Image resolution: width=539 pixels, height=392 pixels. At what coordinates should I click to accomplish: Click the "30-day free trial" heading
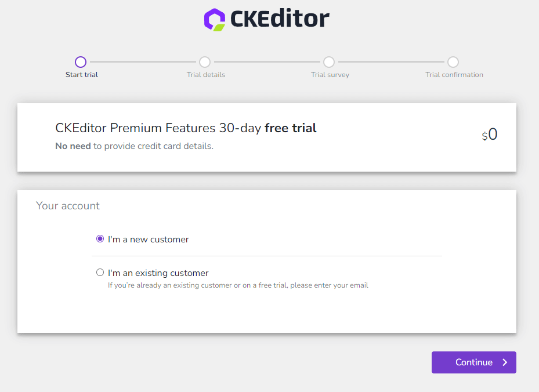(x=186, y=128)
